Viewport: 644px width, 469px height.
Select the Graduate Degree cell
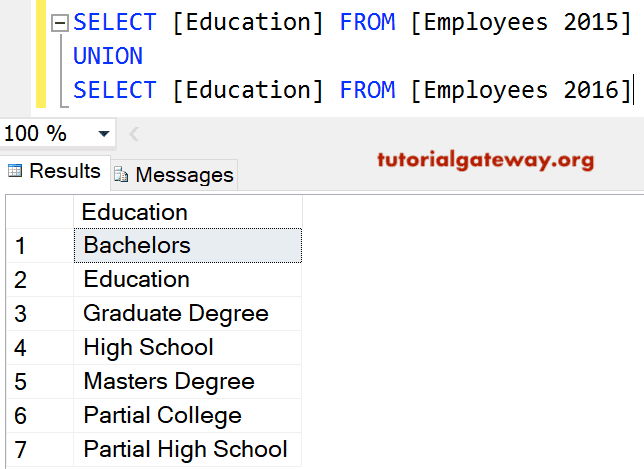click(188, 314)
